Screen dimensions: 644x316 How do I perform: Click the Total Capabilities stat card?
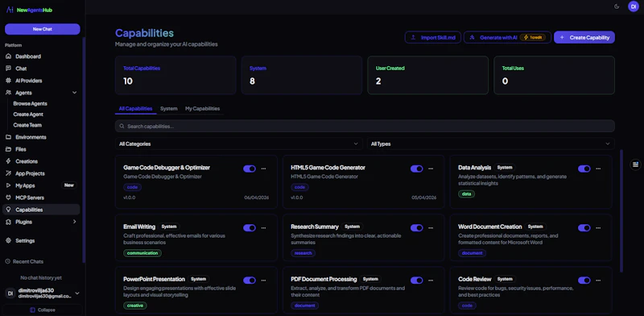[175, 75]
